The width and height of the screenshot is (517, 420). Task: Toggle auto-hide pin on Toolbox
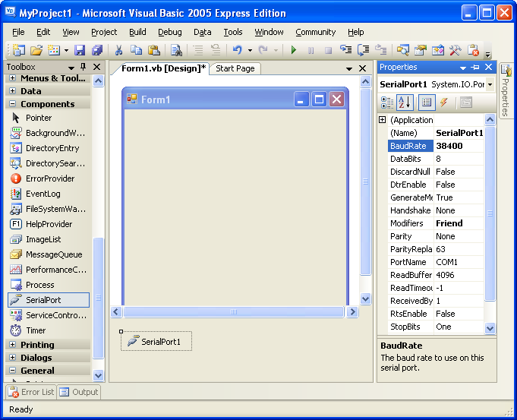[x=83, y=67]
